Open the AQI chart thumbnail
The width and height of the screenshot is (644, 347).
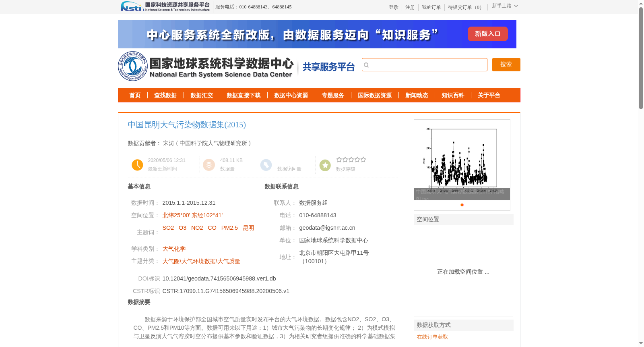click(x=462, y=160)
